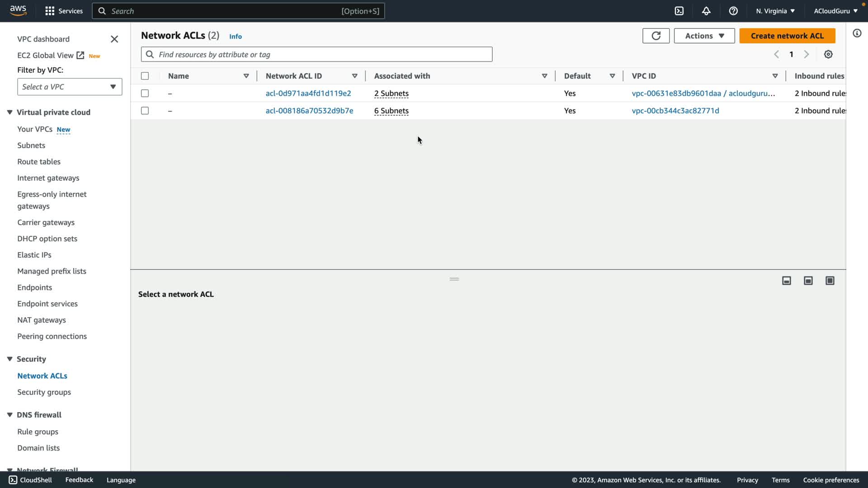Open the notifications bell

(706, 11)
